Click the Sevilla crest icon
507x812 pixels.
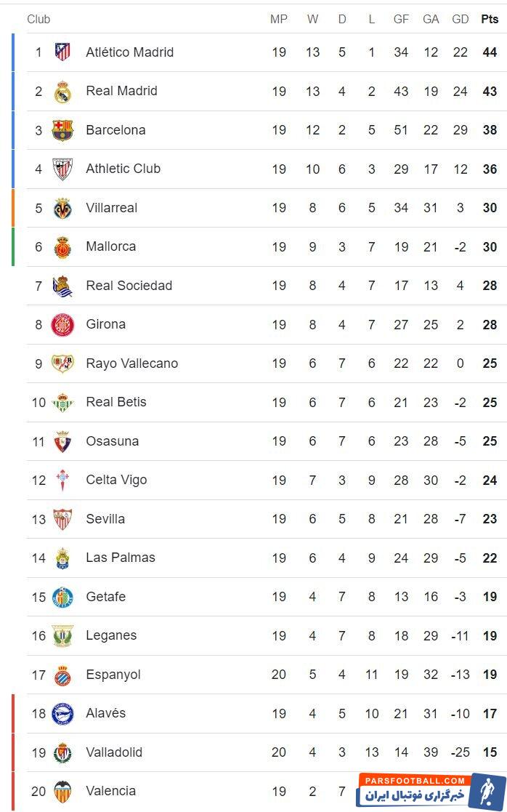tap(62, 519)
